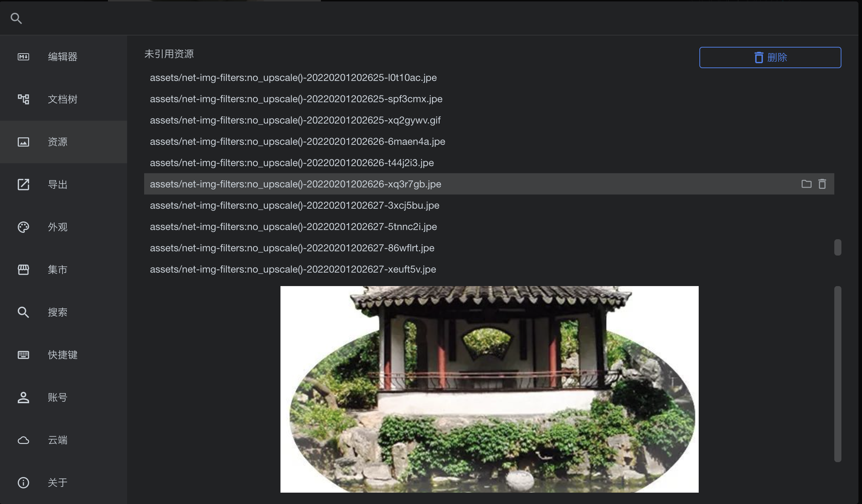
Task: Select the 资源 assets panel icon
Action: (x=23, y=142)
